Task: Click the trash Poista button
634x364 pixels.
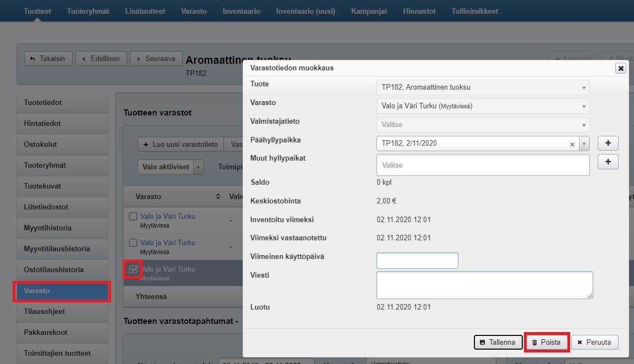Action: tap(546, 342)
